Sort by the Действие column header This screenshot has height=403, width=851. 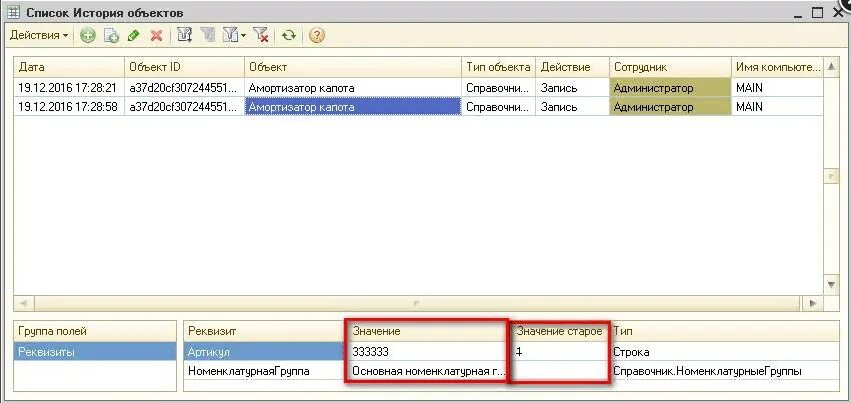[x=573, y=67]
